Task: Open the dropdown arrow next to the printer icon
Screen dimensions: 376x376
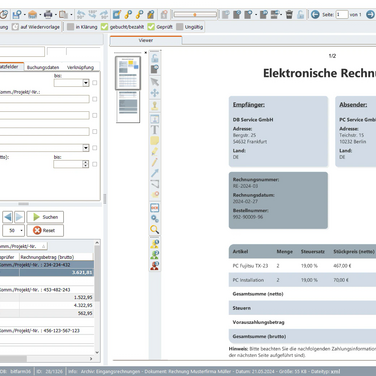Action: coord(55,15)
